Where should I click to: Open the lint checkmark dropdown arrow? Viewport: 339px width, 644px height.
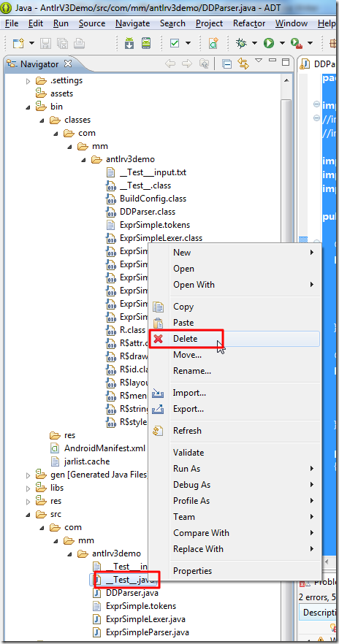(188, 43)
